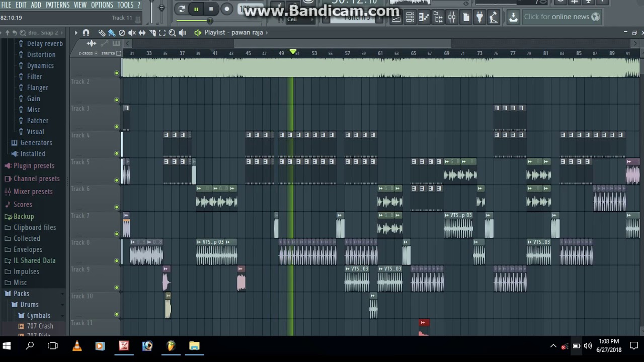Open the ADD menu
Screen dimensions: 644x362
36,5
